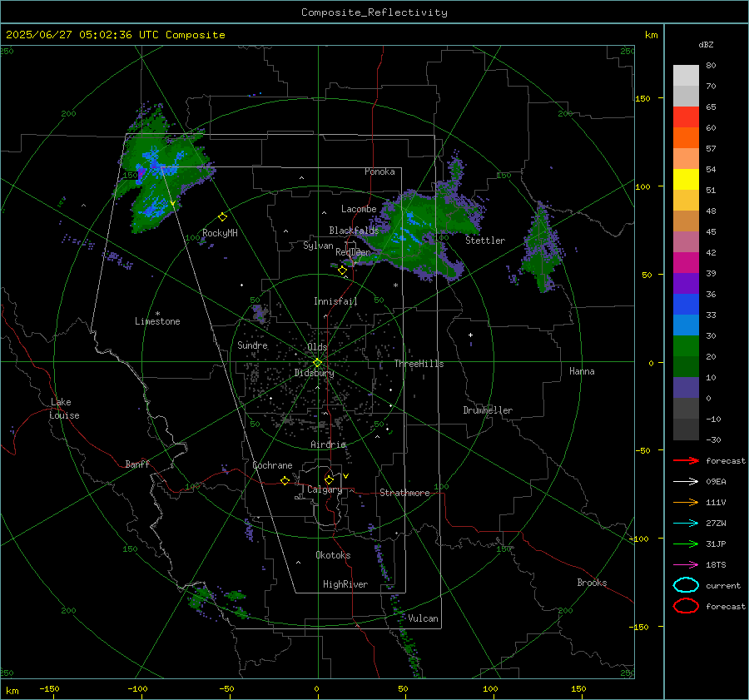Click the 30 dBZ light blue swatch
This screenshot has width=749, height=700.
pos(686,325)
